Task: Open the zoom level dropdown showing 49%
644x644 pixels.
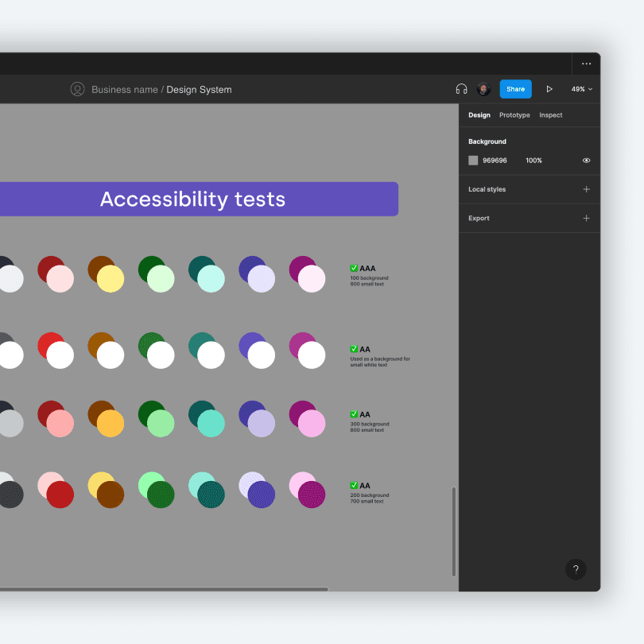Action: click(581, 89)
